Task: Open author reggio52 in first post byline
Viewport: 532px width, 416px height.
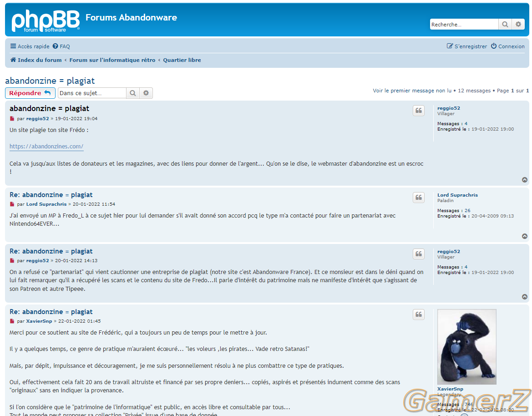Action: pyautogui.click(x=38, y=119)
